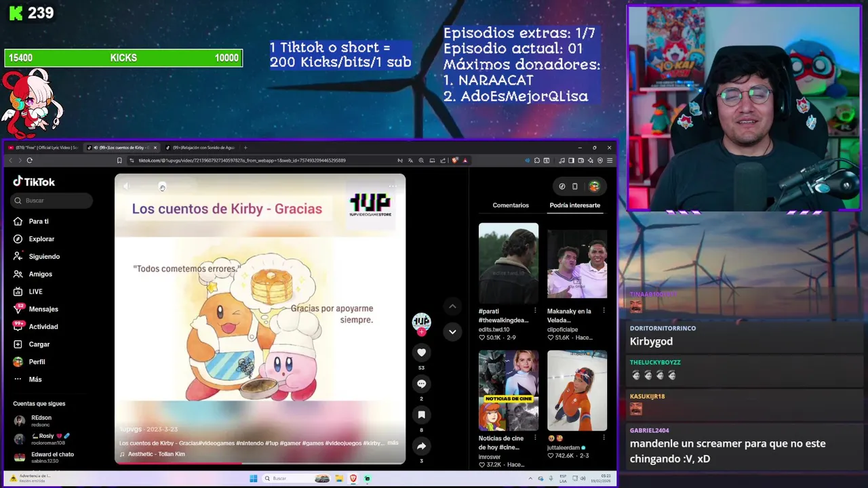Share video with arrow icon
Screen dimensions: 868x488
(421, 446)
